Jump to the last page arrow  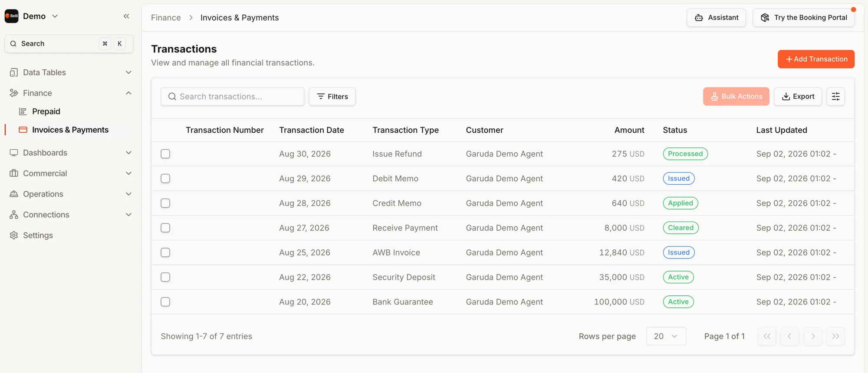[x=836, y=336]
